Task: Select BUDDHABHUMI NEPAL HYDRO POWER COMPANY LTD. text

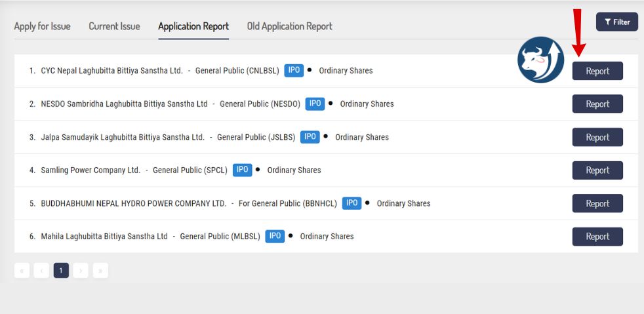Action: coord(134,203)
